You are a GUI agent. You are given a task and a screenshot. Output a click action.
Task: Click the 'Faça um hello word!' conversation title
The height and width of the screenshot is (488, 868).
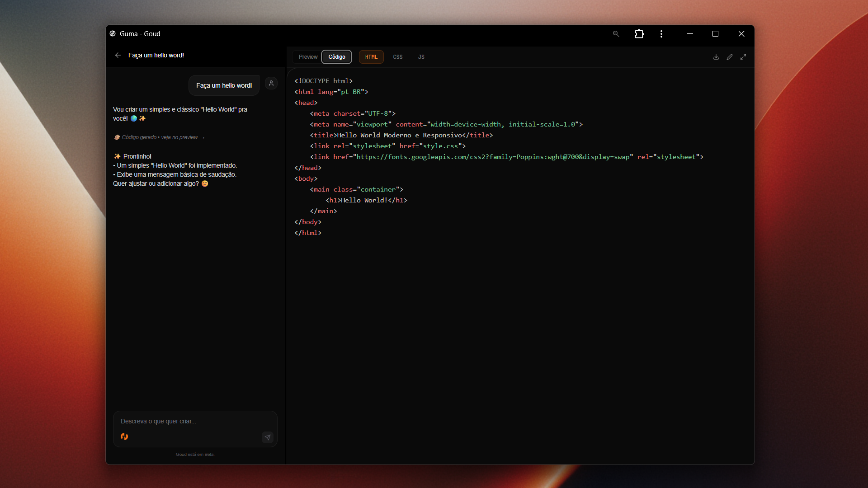(156, 55)
